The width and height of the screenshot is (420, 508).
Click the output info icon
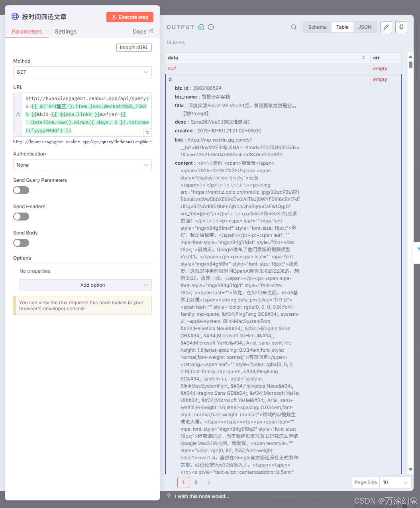(211, 27)
